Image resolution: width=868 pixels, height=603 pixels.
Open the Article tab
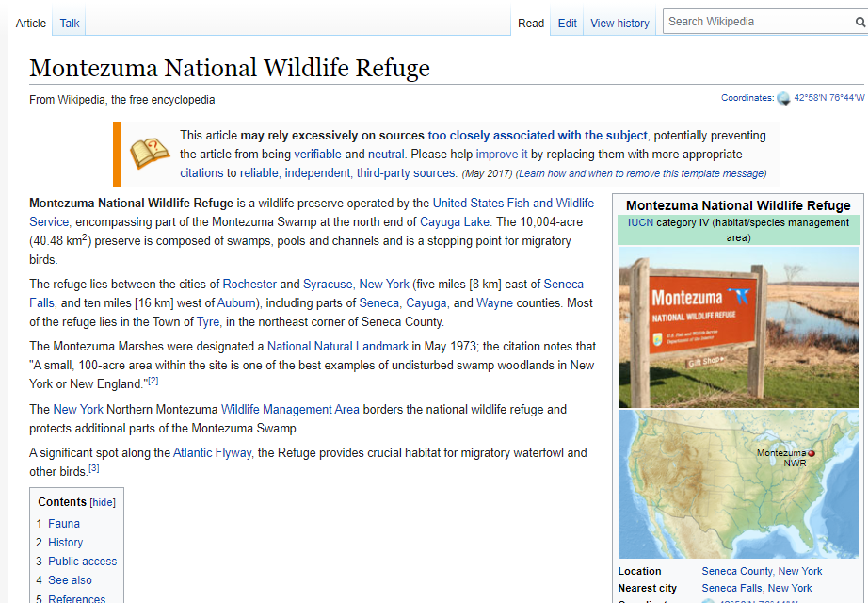pos(30,24)
